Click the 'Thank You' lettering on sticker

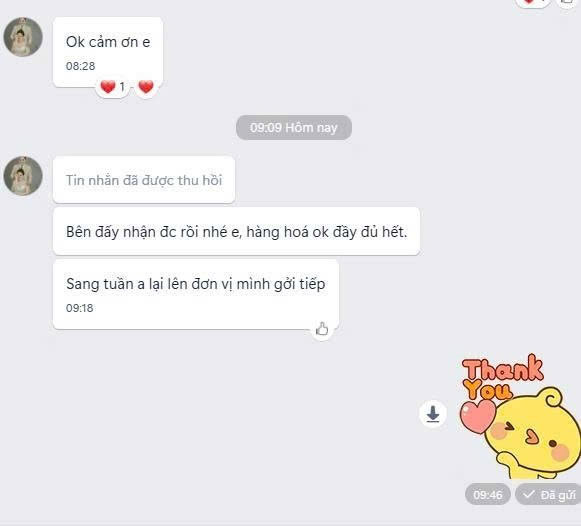coord(501,377)
